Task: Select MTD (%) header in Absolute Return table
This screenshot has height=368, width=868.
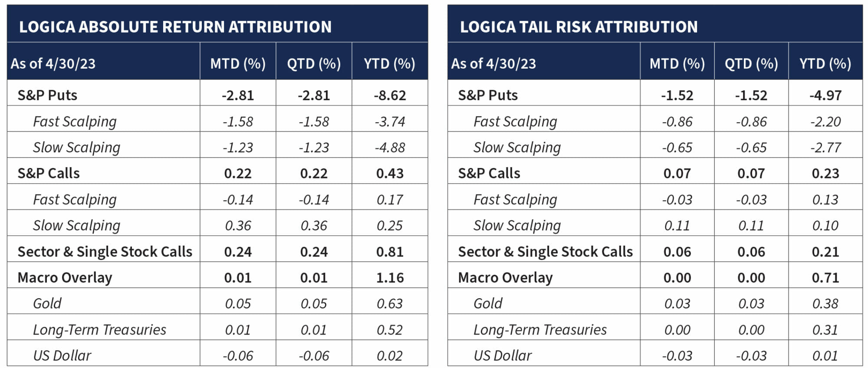Action: (238, 64)
